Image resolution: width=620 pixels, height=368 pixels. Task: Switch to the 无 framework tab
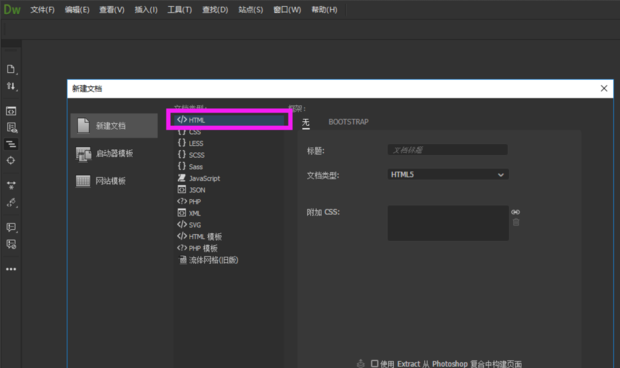[x=306, y=122]
